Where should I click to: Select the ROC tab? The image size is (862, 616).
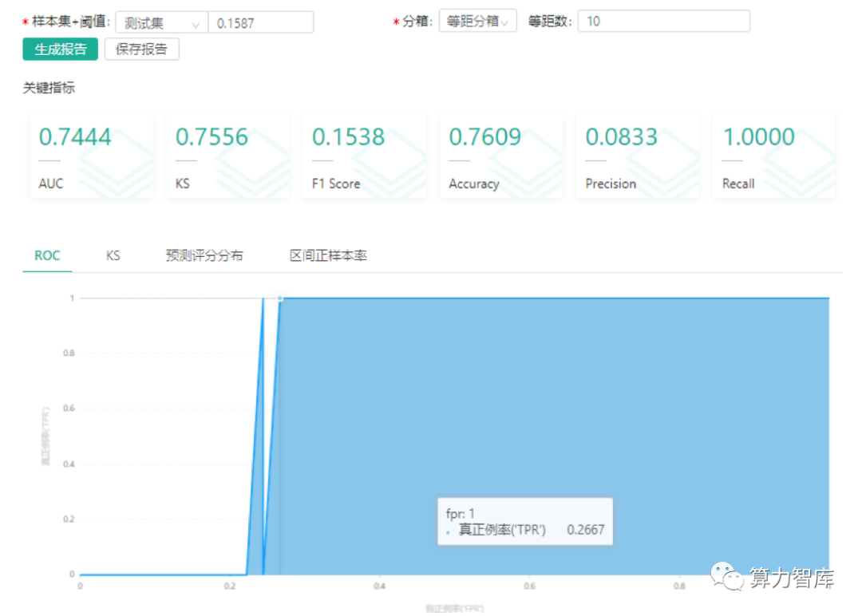pyautogui.click(x=47, y=255)
